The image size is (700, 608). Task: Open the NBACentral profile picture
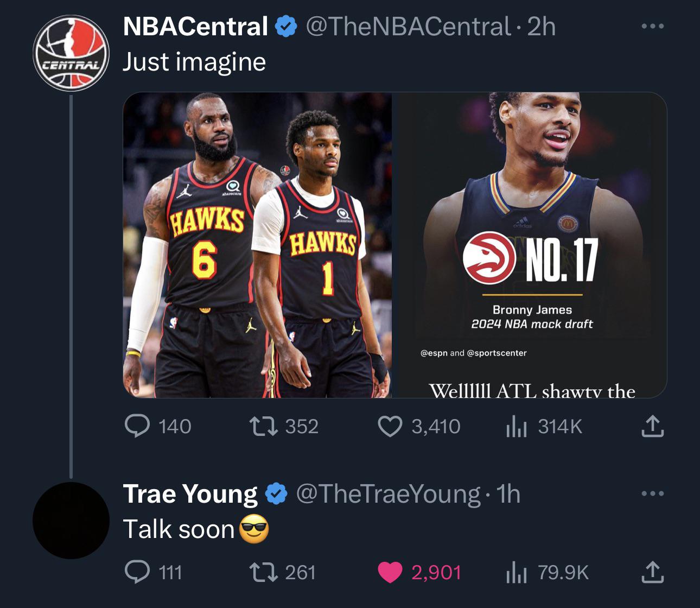coord(71,53)
